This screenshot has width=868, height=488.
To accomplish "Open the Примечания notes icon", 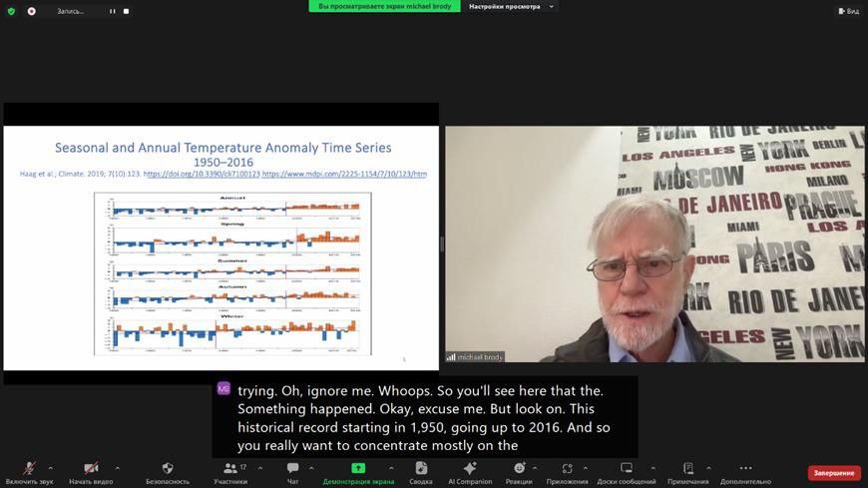I will [x=688, y=468].
